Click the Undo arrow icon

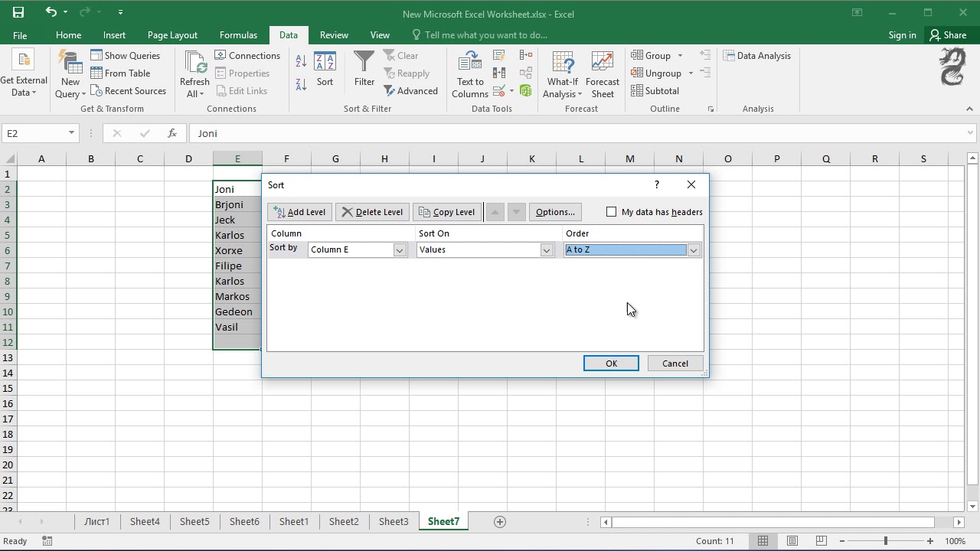(x=51, y=12)
